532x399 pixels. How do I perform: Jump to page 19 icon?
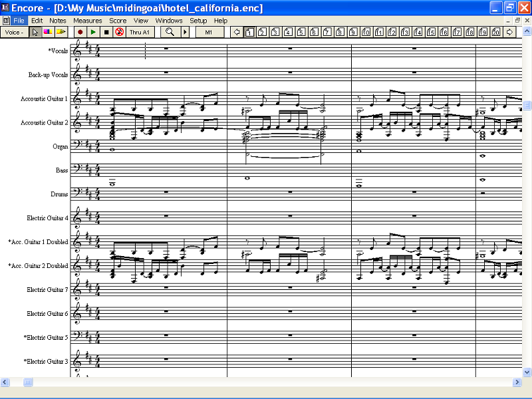[x=483, y=32]
